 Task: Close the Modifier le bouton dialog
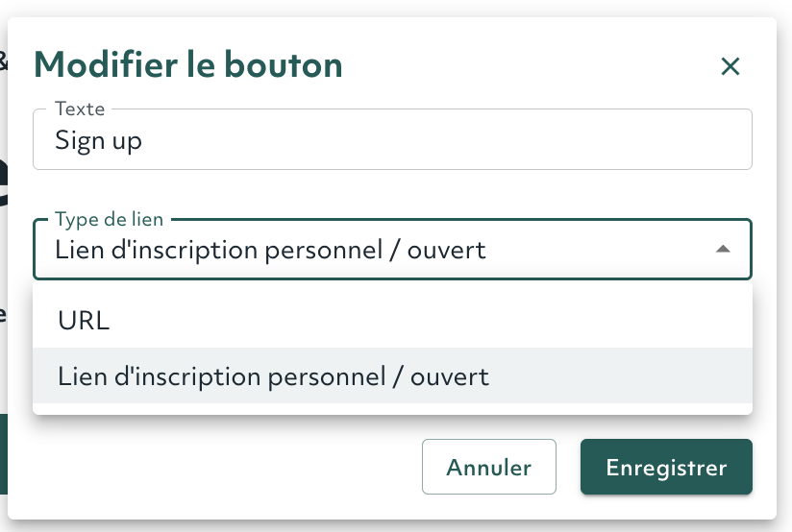coord(730,66)
